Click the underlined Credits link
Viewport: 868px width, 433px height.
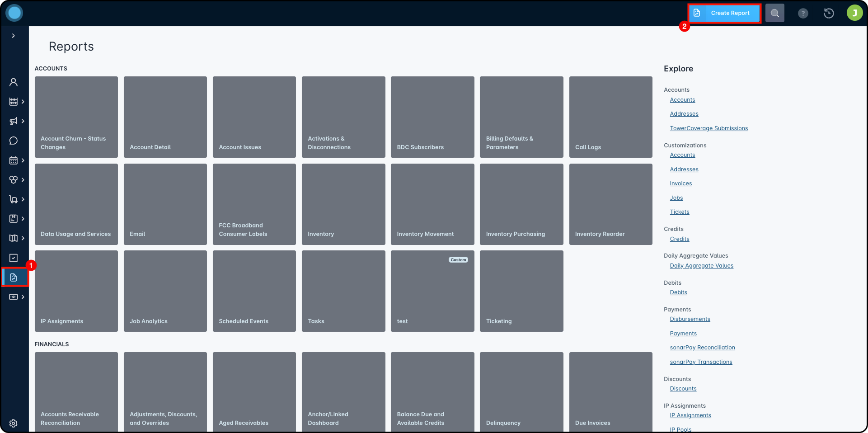click(x=680, y=239)
